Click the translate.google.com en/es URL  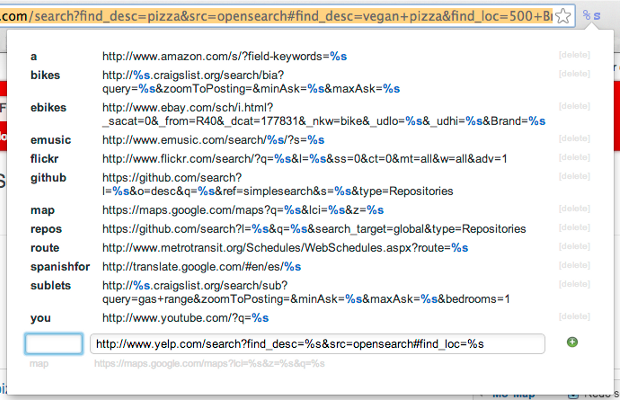click(202, 267)
